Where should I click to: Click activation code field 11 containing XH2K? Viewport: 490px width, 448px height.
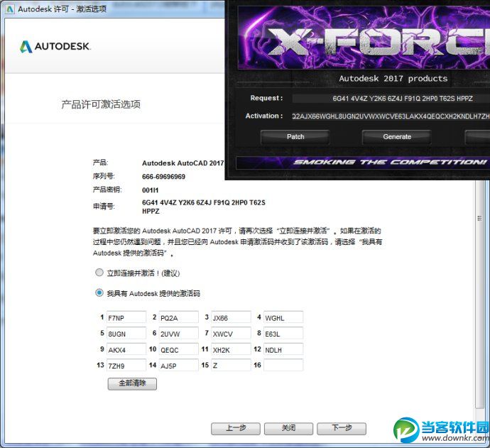[x=231, y=349]
